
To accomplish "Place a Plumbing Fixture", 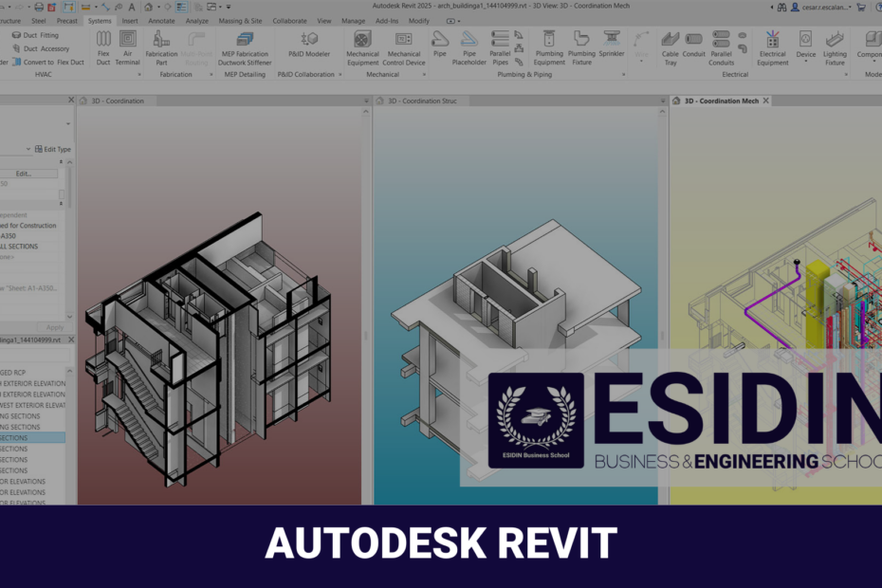I will pos(583,46).
